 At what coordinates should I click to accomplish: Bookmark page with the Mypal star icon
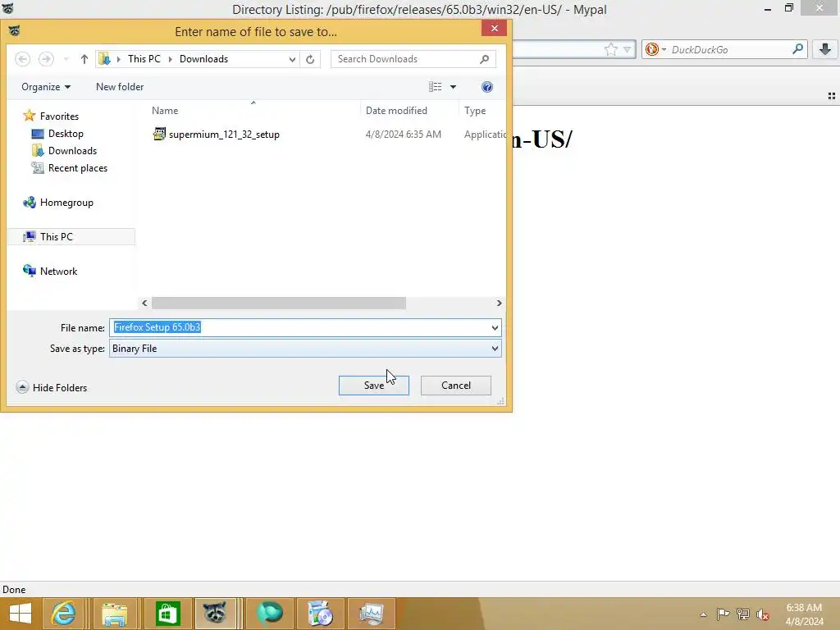[x=610, y=50]
